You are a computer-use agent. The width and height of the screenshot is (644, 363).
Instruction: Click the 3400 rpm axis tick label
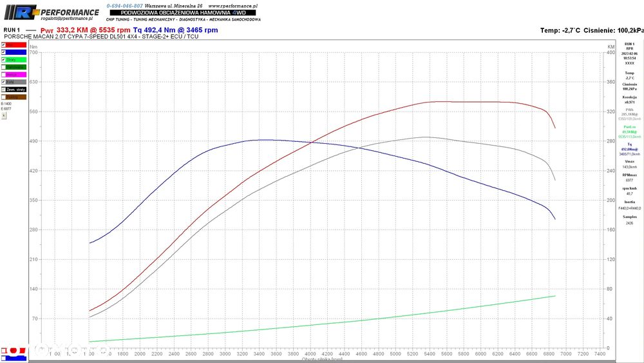pyautogui.click(x=259, y=353)
